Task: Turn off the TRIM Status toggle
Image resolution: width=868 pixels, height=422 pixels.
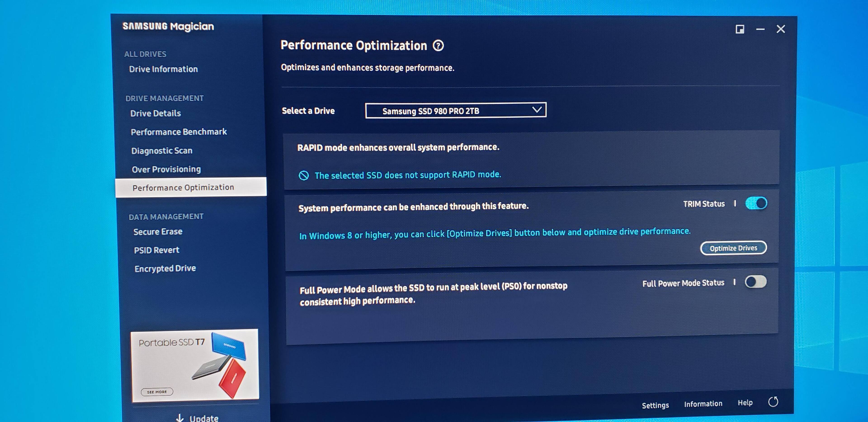Action: point(756,203)
